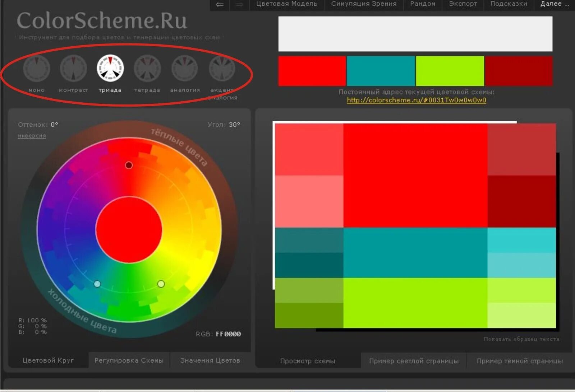Viewport: 575px width, 392px height.
Task: Click the large lime block in scheme preview
Action: [x=415, y=303]
